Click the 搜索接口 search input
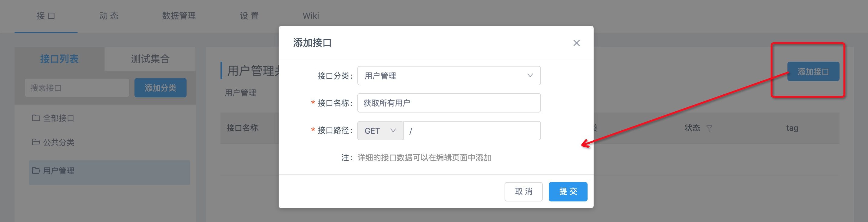 point(77,87)
